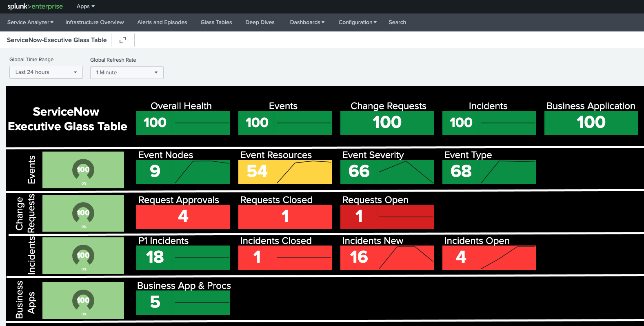The height and width of the screenshot is (326, 644).
Task: Select the Change Requests 100 tile
Action: point(387,123)
